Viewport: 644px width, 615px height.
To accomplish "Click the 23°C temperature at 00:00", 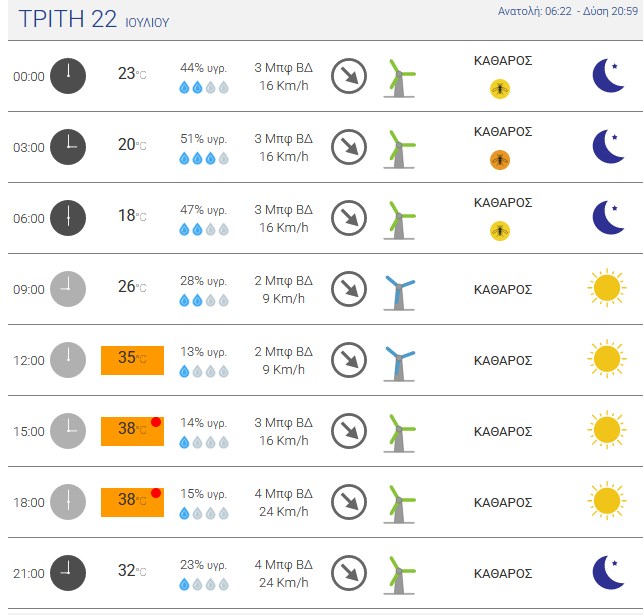I will click(132, 74).
